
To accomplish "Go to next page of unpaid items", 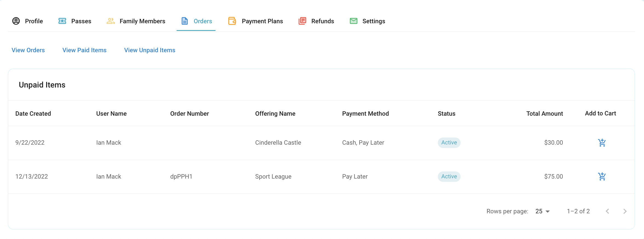I will (625, 211).
